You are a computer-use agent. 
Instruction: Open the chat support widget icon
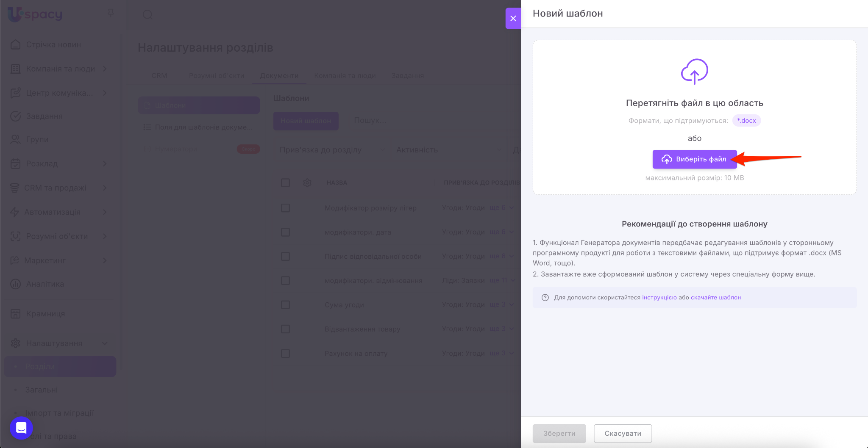point(21,428)
